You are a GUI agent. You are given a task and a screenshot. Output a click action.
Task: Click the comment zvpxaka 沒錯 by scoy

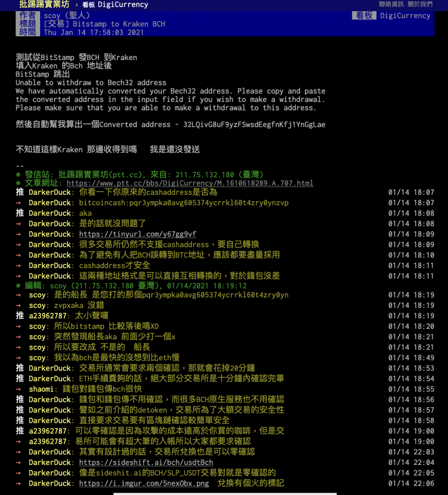(x=79, y=306)
